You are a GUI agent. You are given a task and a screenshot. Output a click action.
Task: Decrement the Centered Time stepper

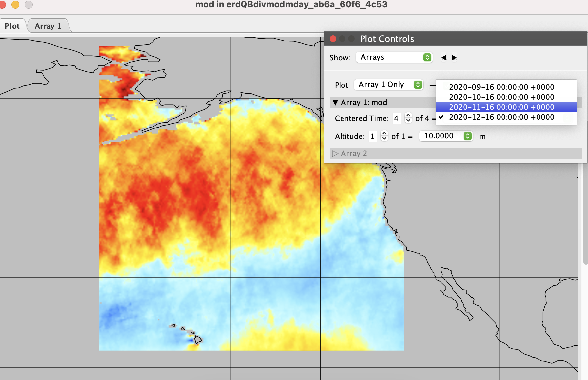[x=408, y=121]
